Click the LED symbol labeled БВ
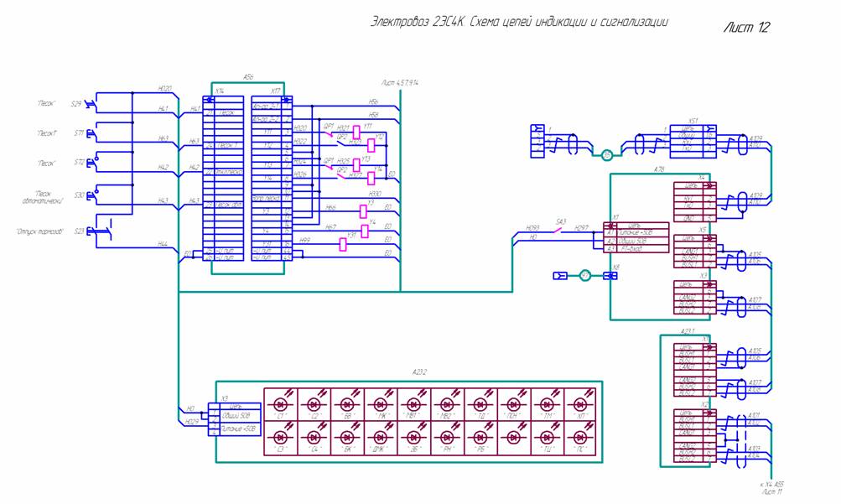This screenshot has width=841, height=504. coord(347,403)
